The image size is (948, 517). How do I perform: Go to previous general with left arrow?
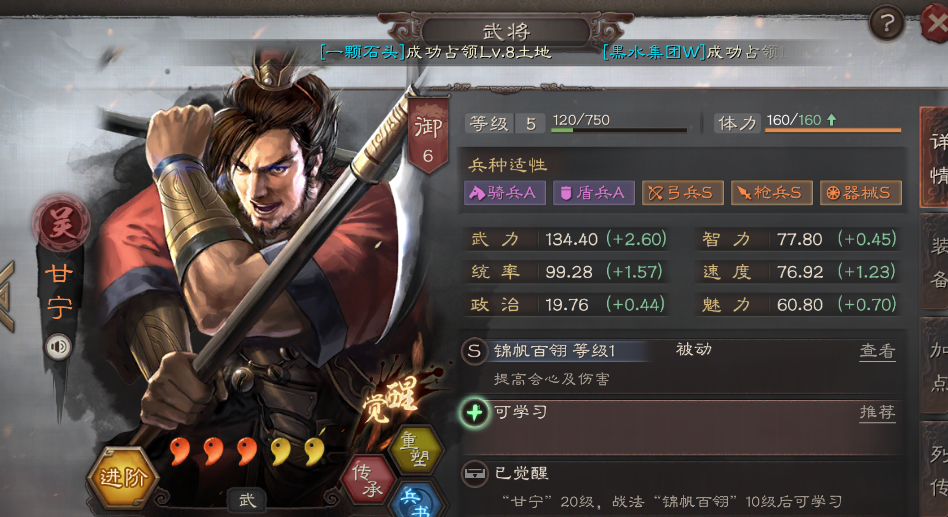(6, 296)
